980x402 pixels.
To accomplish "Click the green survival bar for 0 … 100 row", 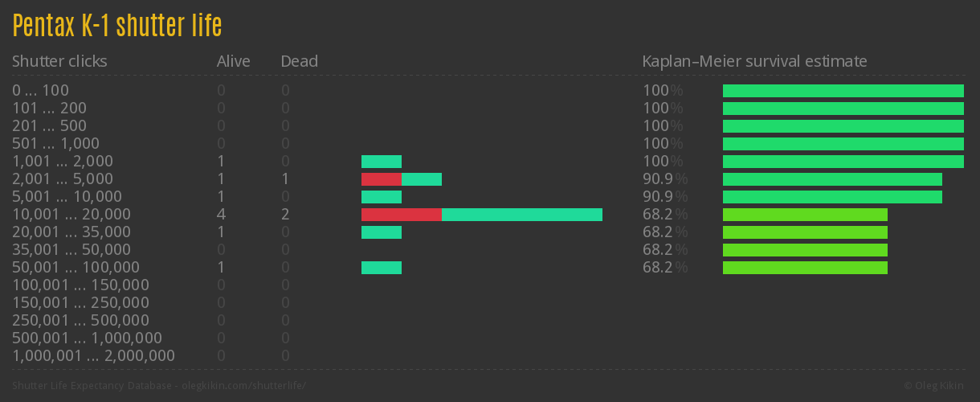I will pos(843,91).
